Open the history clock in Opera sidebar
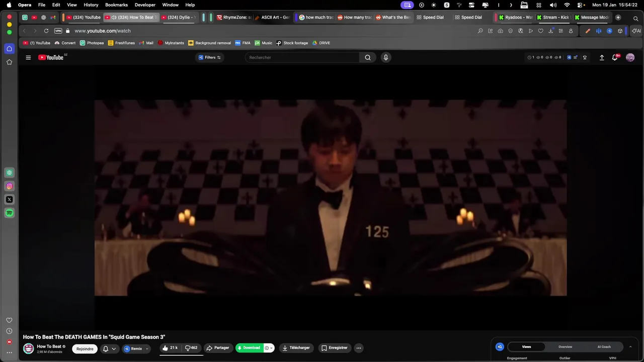This screenshot has height=362, width=644. (9, 331)
